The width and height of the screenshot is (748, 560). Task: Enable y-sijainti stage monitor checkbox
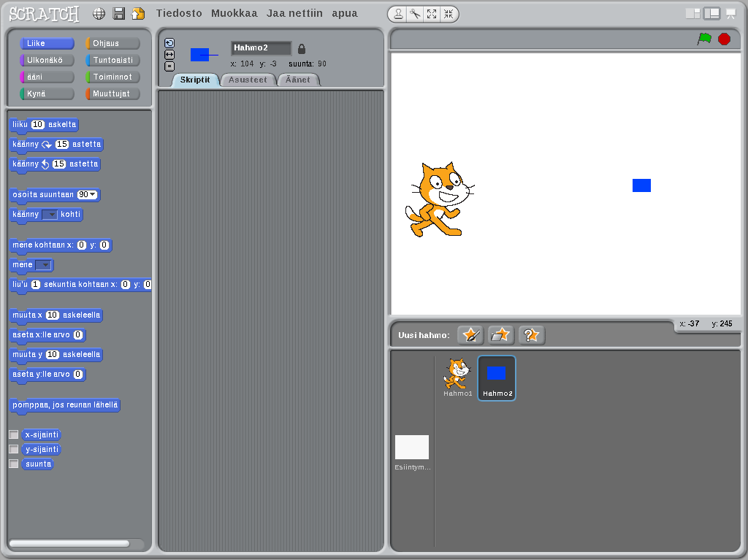(x=14, y=449)
